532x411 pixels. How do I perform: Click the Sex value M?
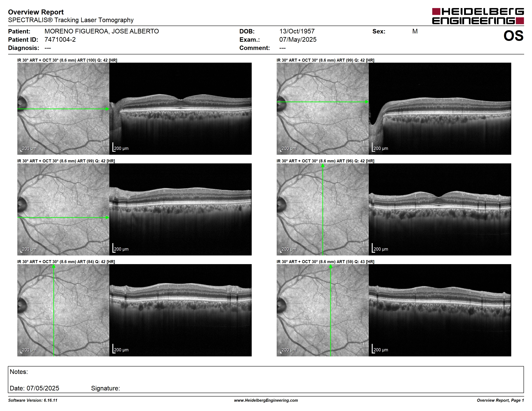[x=415, y=31]
